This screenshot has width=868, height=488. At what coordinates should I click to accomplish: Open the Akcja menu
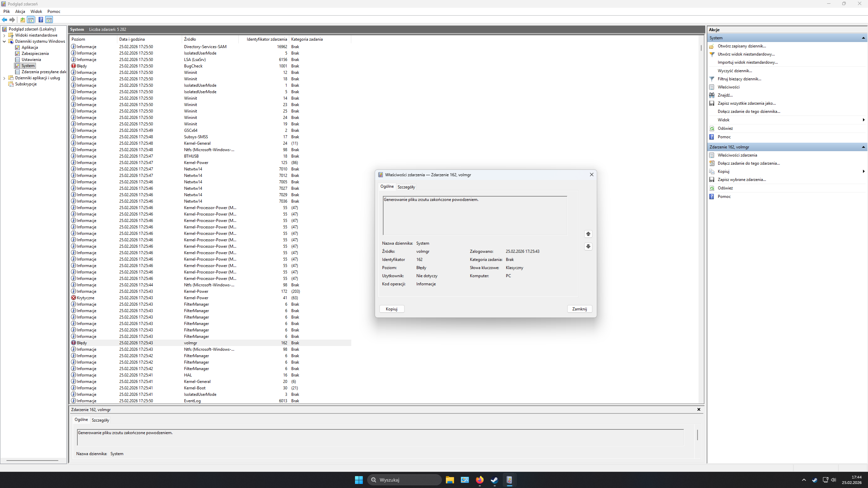click(x=20, y=11)
